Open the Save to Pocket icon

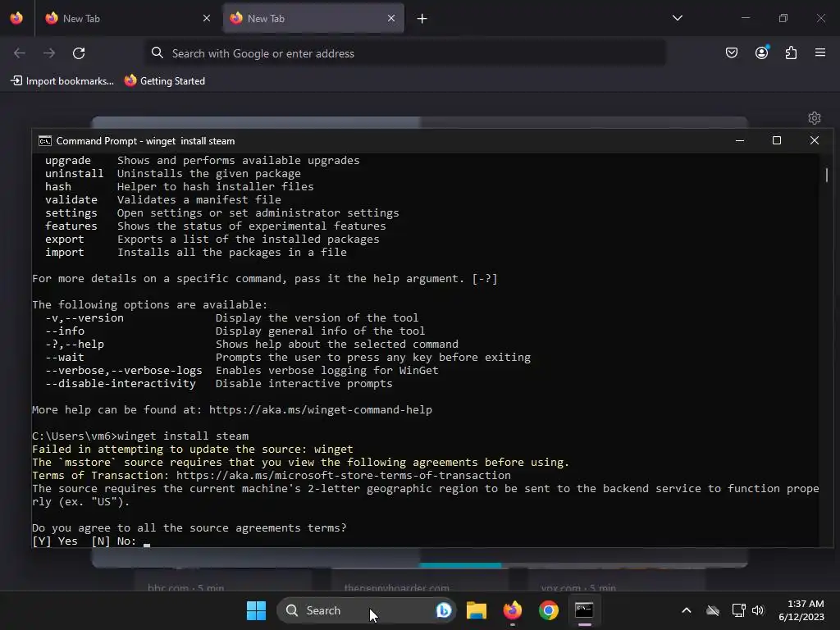coord(731,52)
